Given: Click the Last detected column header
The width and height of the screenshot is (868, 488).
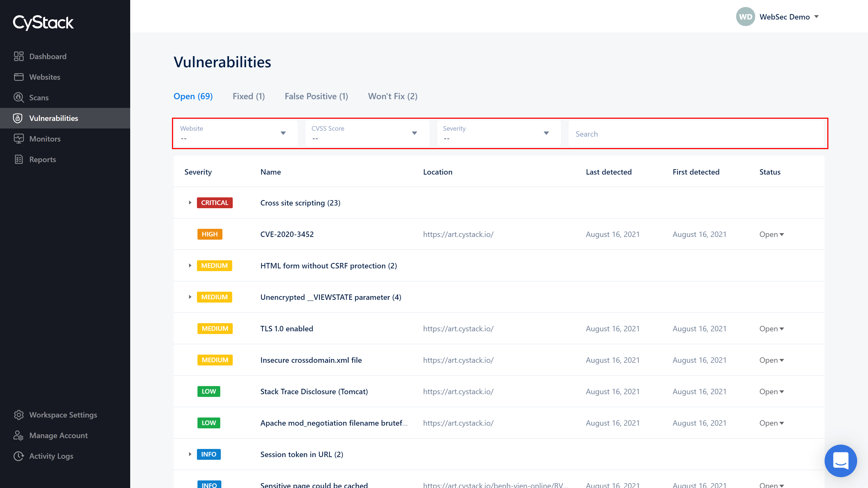Looking at the screenshot, I should click(x=608, y=172).
